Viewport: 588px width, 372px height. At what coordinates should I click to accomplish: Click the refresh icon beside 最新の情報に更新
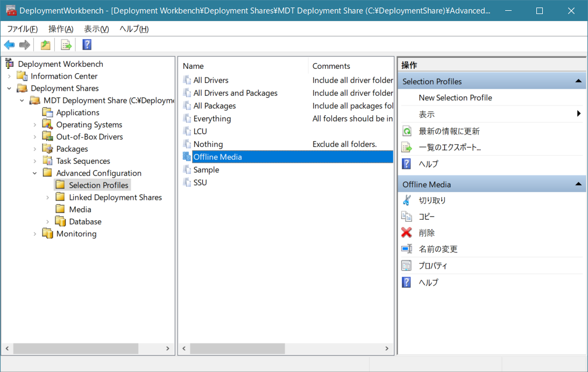407,131
